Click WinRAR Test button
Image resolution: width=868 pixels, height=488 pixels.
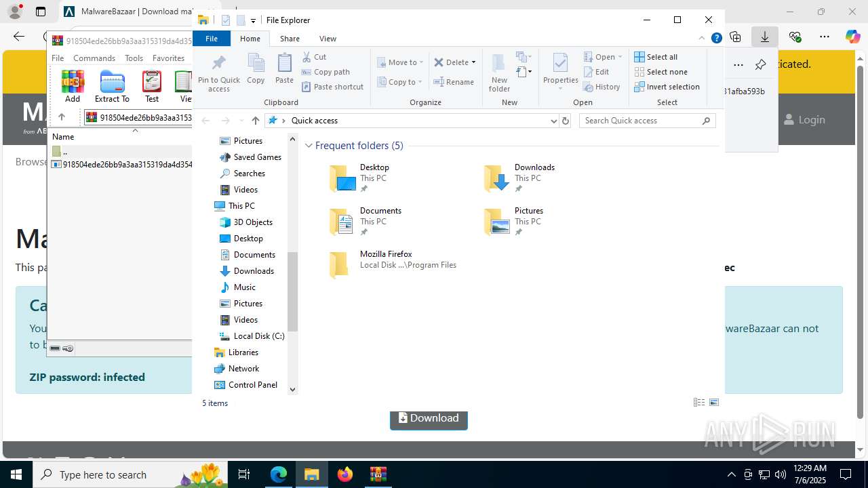tap(152, 86)
